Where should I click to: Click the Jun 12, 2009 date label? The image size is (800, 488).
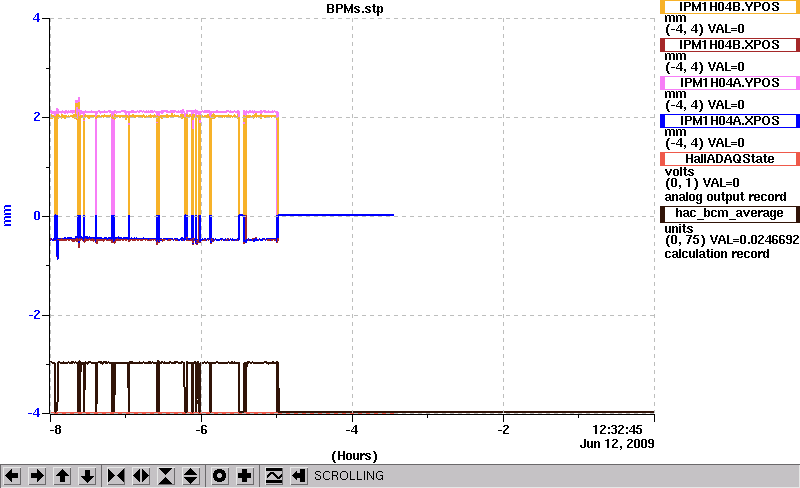(617, 444)
